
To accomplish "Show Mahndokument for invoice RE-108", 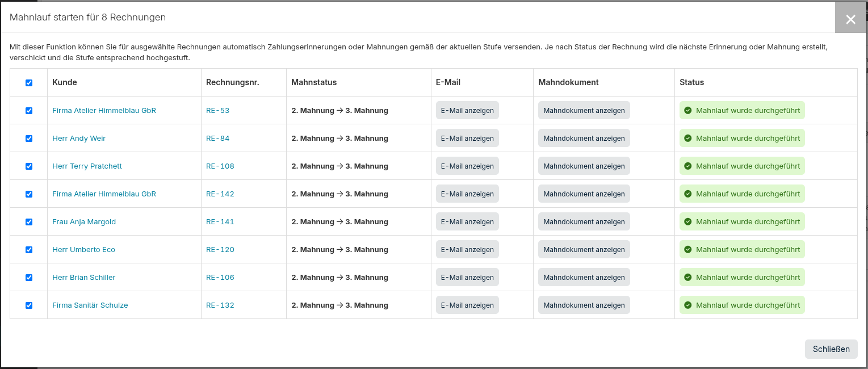I will pyautogui.click(x=584, y=166).
